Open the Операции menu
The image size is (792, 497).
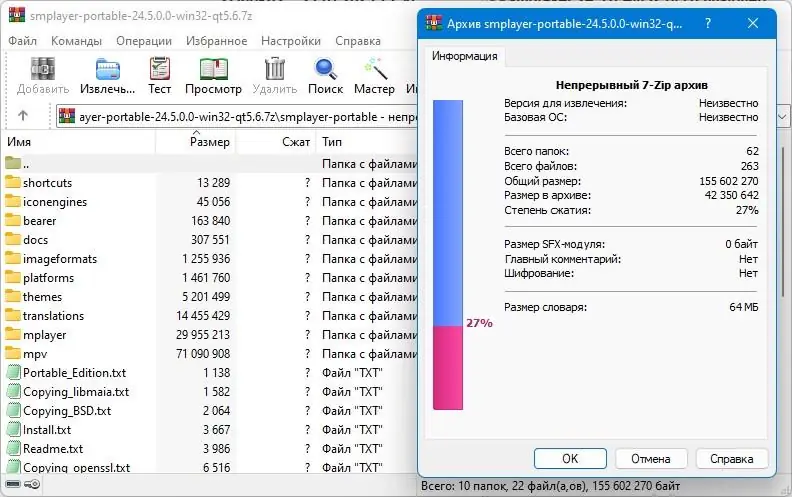[x=144, y=41]
